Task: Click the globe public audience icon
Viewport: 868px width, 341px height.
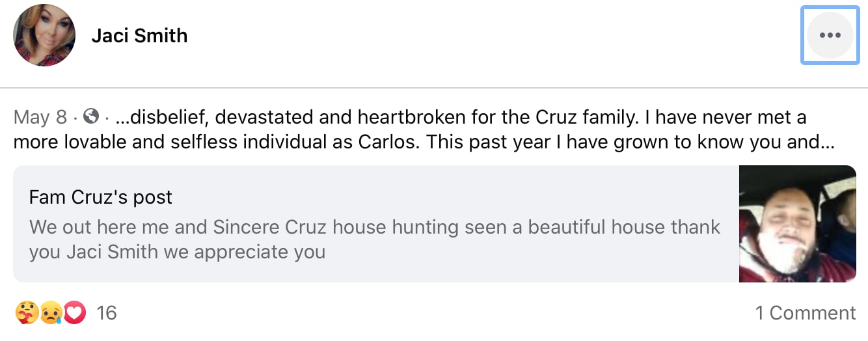Action: tap(92, 116)
